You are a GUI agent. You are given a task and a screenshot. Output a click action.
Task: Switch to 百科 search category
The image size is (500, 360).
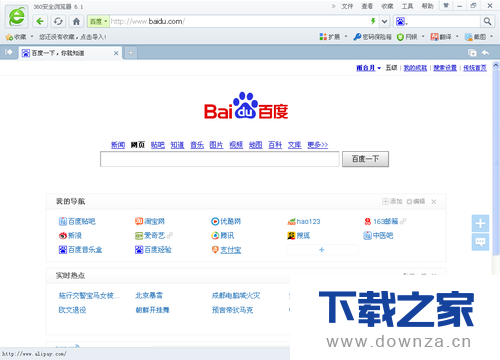click(x=275, y=145)
